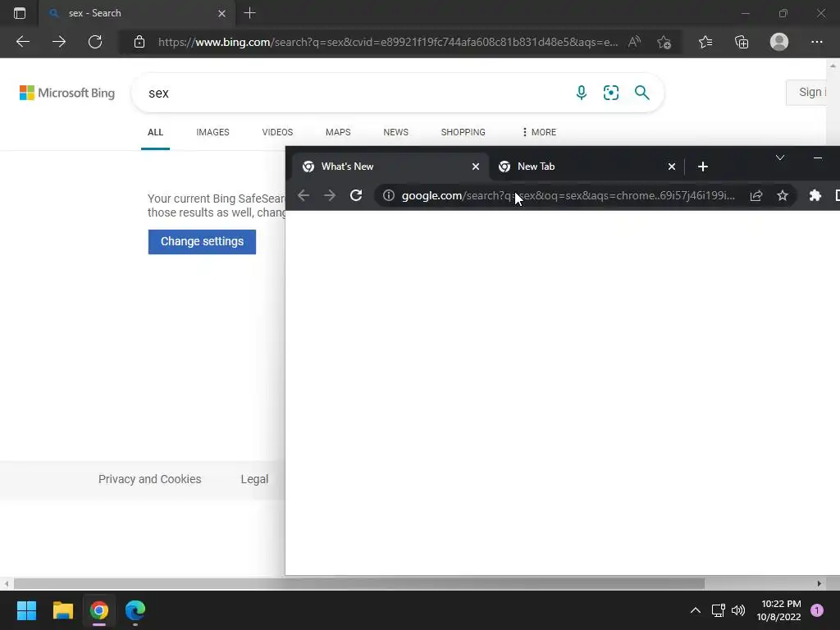Image resolution: width=840 pixels, height=630 pixels.
Task: Open Bing visual search camera icon
Action: [611, 93]
